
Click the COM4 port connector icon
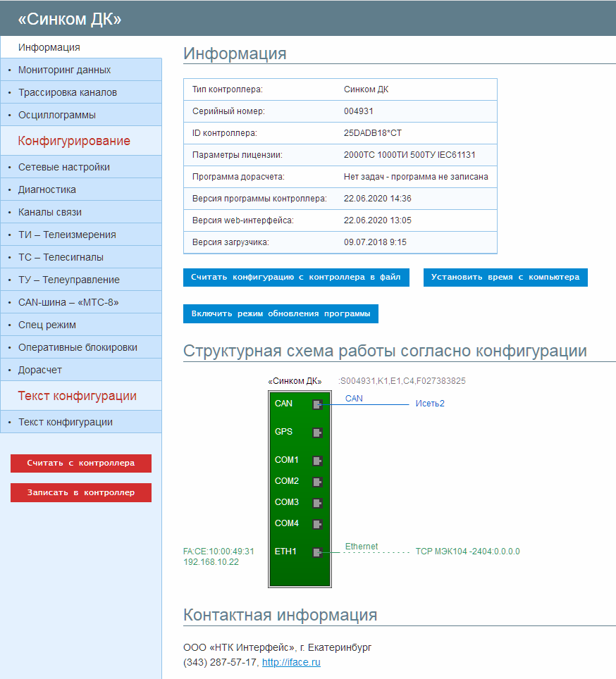click(x=317, y=524)
